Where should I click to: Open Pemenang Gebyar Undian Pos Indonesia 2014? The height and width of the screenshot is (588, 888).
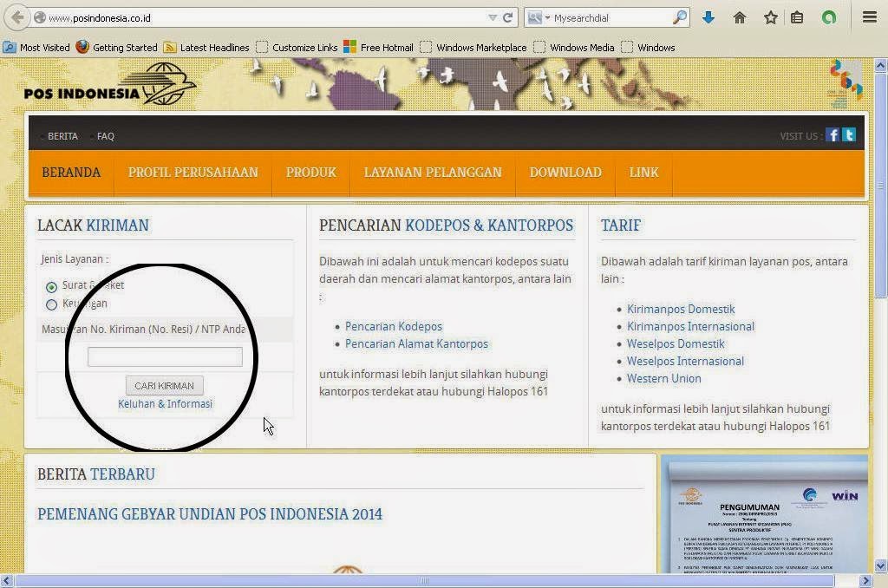click(x=210, y=514)
